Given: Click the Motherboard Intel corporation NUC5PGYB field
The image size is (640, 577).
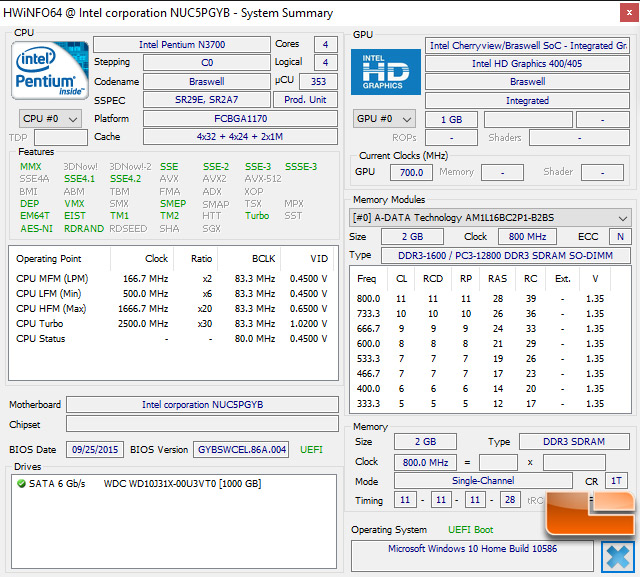Looking at the screenshot, I should pos(202,404).
